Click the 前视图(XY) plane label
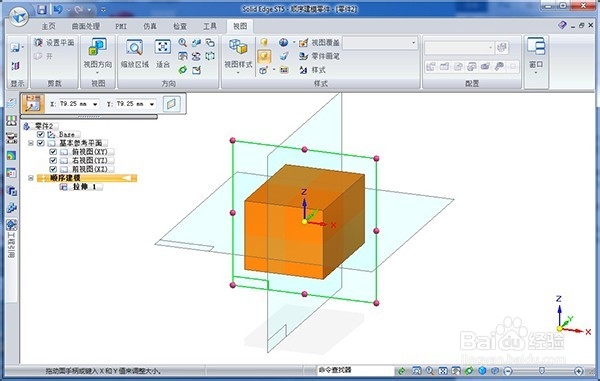Image resolution: width=600 pixels, height=381 pixels. tap(90, 151)
